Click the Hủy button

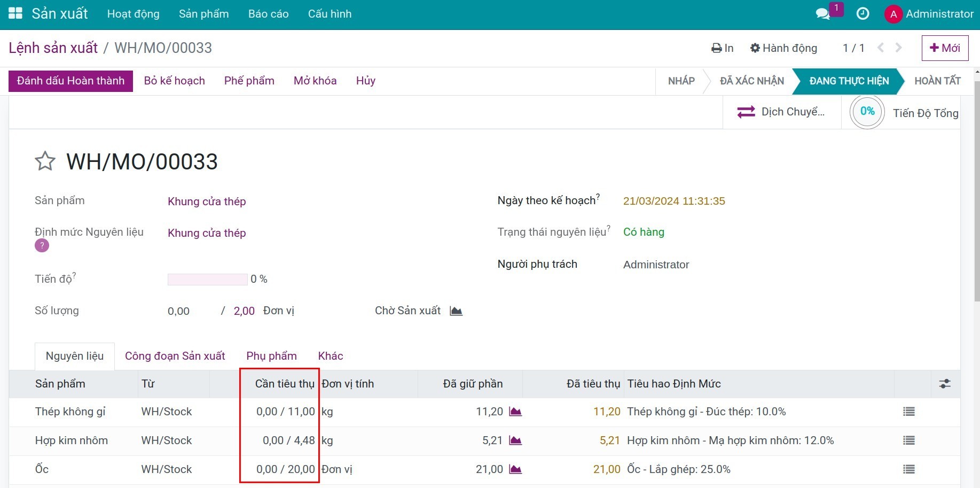(366, 81)
